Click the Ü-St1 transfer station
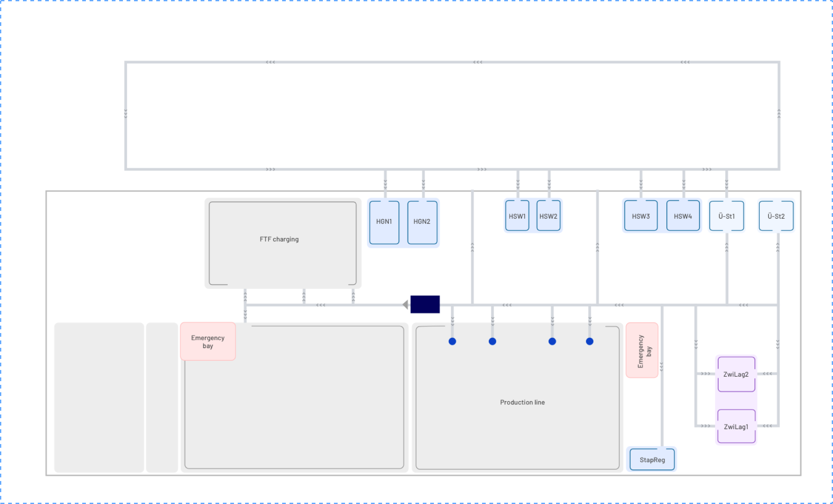This screenshot has height=504, width=833. click(x=726, y=216)
